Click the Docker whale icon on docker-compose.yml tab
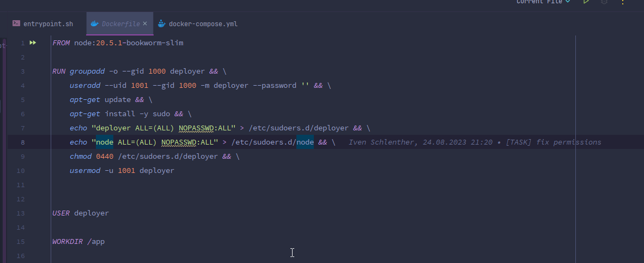644x263 pixels. (161, 24)
